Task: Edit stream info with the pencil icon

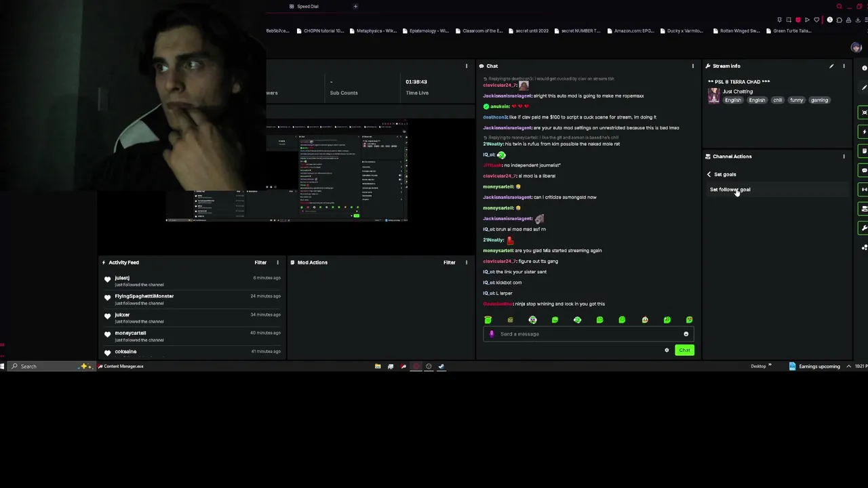Action: point(831,66)
